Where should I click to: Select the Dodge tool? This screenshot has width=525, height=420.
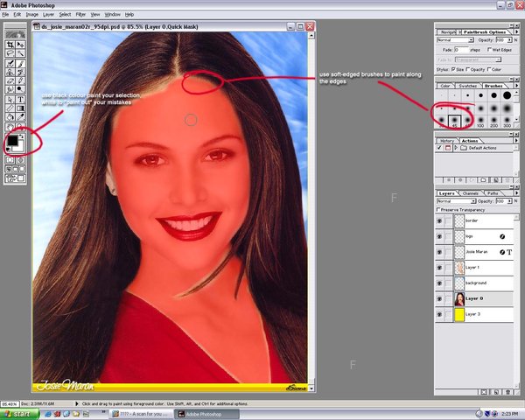pyautogui.click(x=20, y=89)
